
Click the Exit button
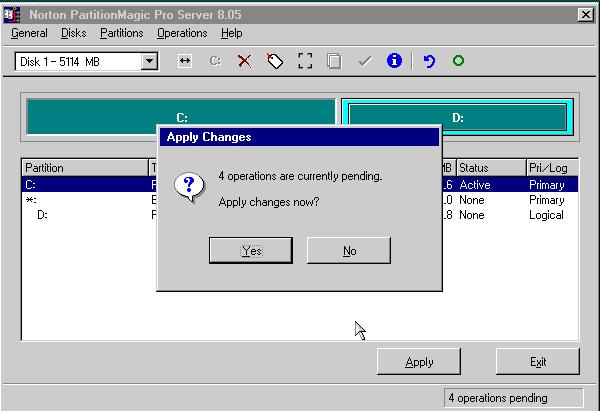(x=538, y=362)
